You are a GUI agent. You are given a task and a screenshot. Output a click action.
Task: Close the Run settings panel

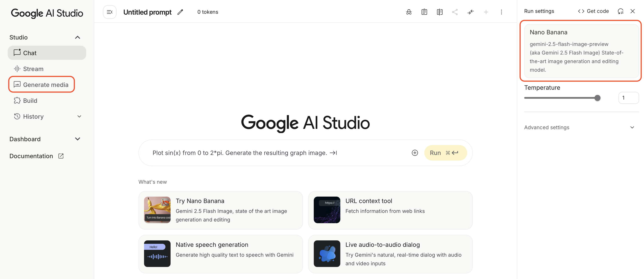(x=632, y=11)
